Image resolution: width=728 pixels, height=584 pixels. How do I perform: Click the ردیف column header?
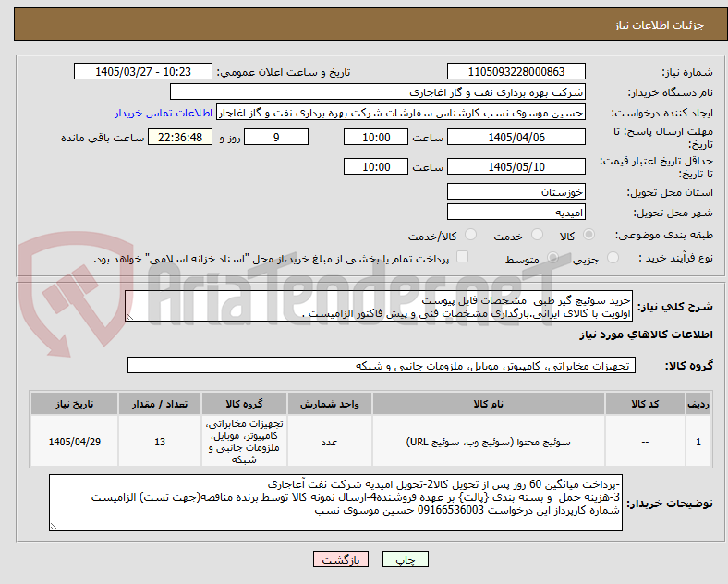coord(698,404)
